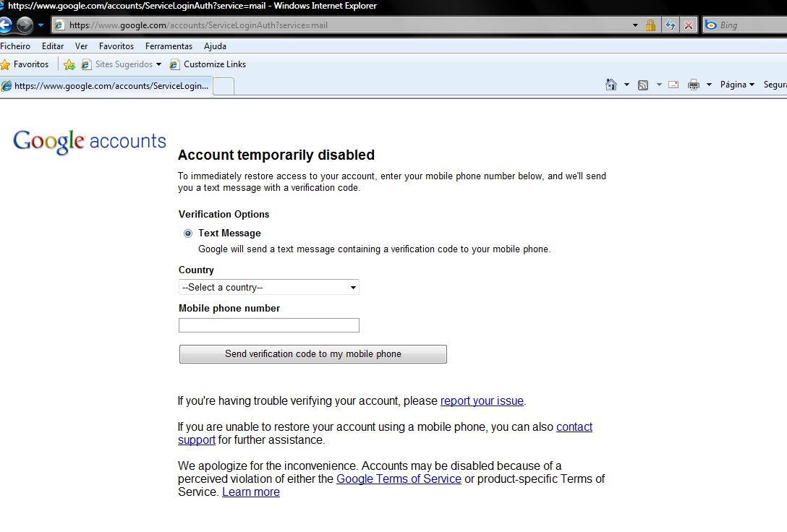Open the Editar menu

[53, 46]
